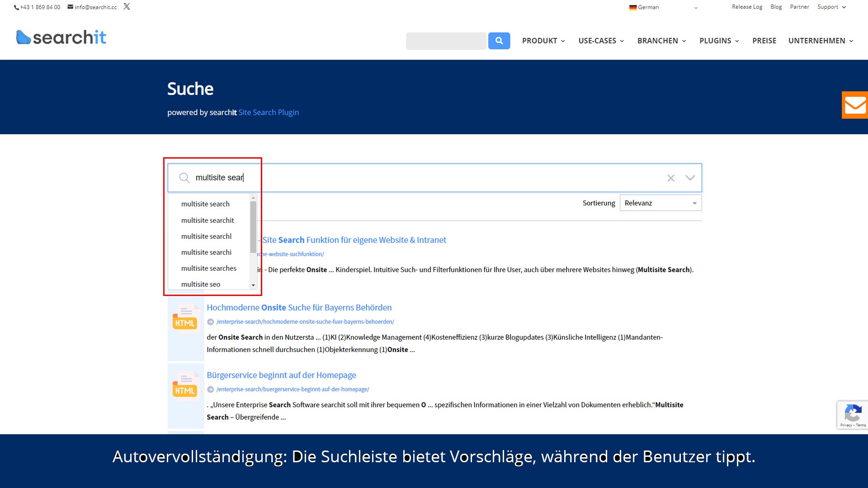Click arrow icon beside hochmoderne-onsite-suche URL
This screenshot has height=488, width=868.
coord(210,322)
